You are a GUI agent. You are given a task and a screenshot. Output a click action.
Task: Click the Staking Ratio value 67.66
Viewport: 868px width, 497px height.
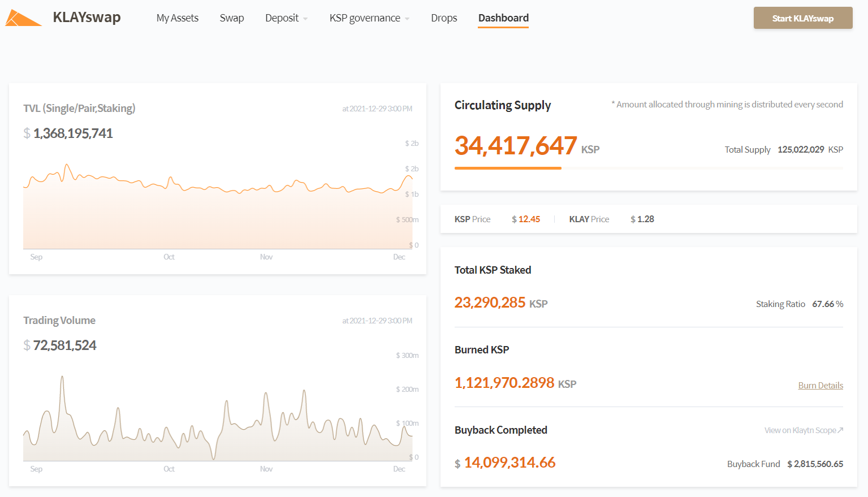[x=823, y=304]
